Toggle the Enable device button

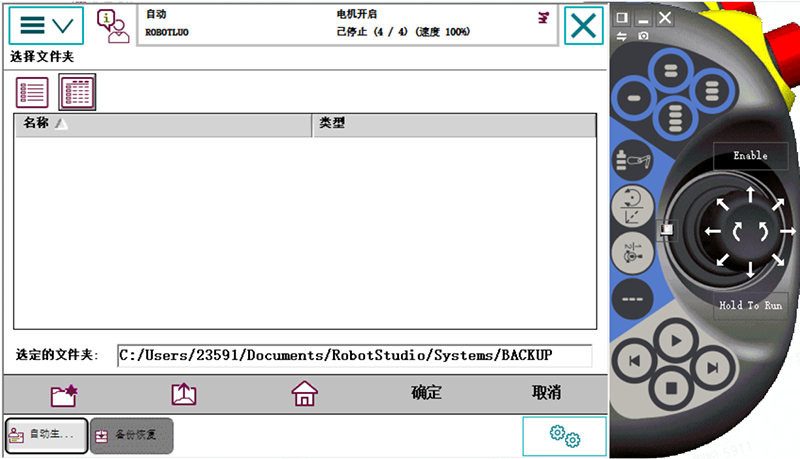(750, 156)
